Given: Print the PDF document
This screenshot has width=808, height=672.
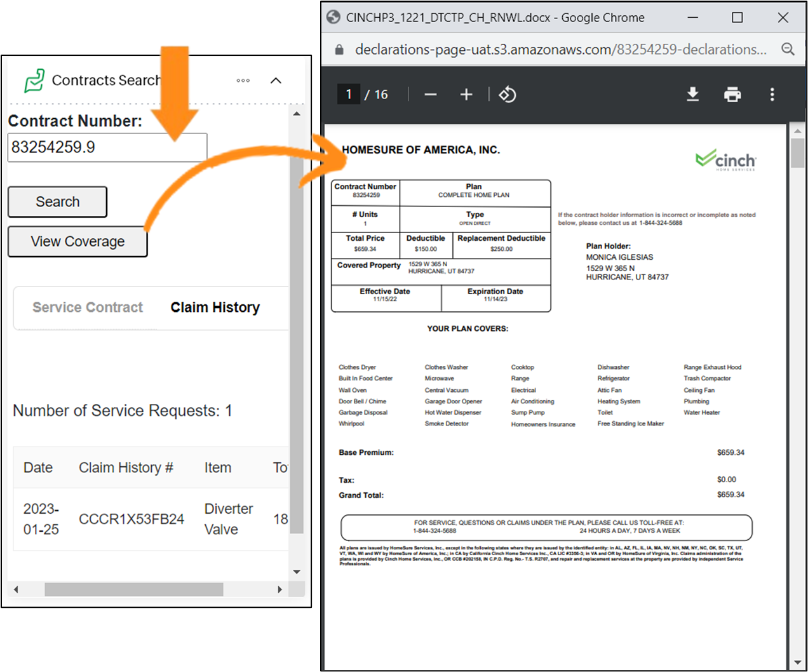Looking at the screenshot, I should [x=732, y=95].
